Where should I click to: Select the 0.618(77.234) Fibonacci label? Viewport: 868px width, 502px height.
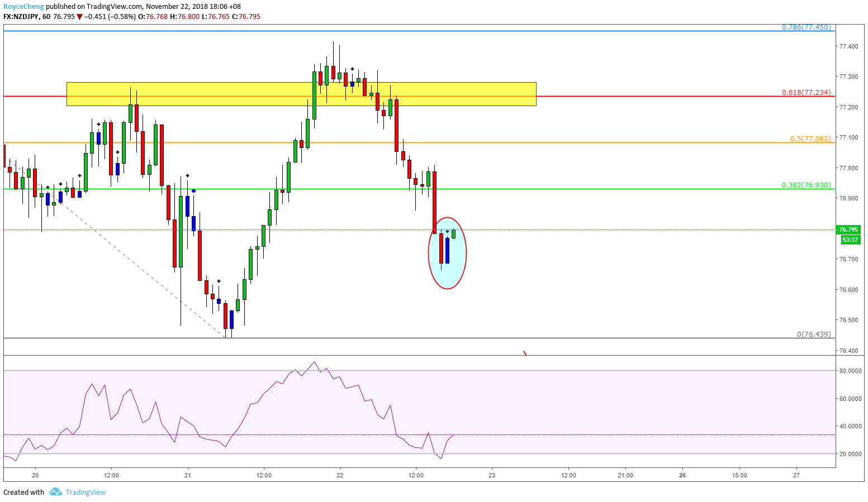(x=806, y=93)
